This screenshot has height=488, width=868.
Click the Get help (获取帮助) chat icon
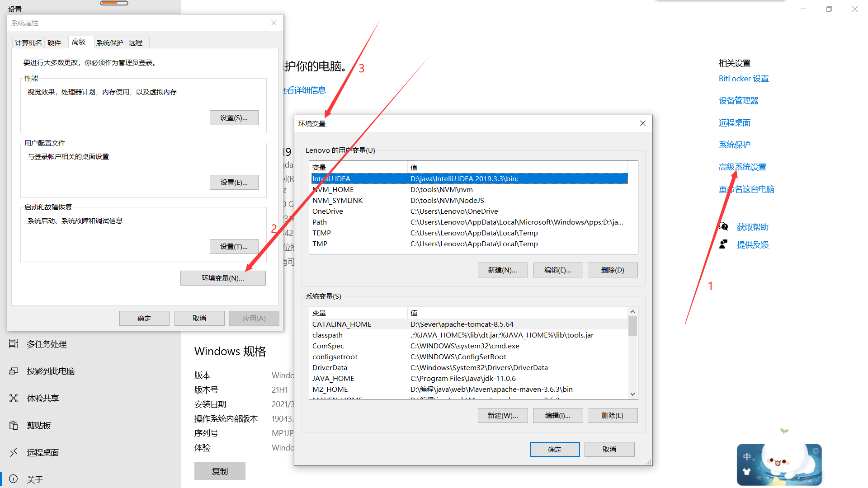pyautogui.click(x=724, y=227)
